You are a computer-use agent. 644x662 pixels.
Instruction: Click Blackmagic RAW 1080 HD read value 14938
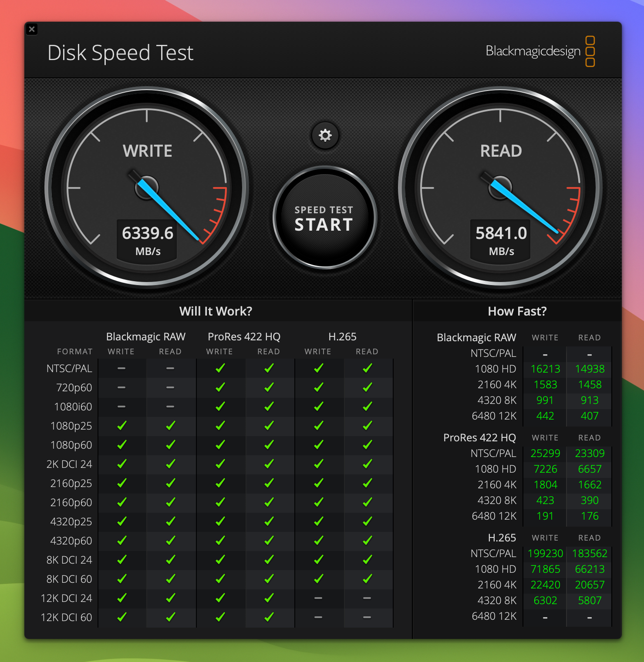pyautogui.click(x=590, y=369)
